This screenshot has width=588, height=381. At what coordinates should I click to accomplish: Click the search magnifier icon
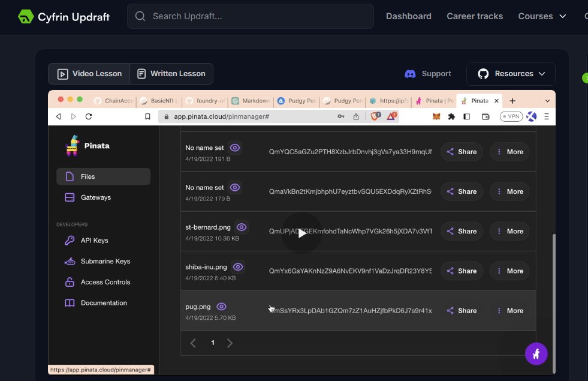click(140, 16)
